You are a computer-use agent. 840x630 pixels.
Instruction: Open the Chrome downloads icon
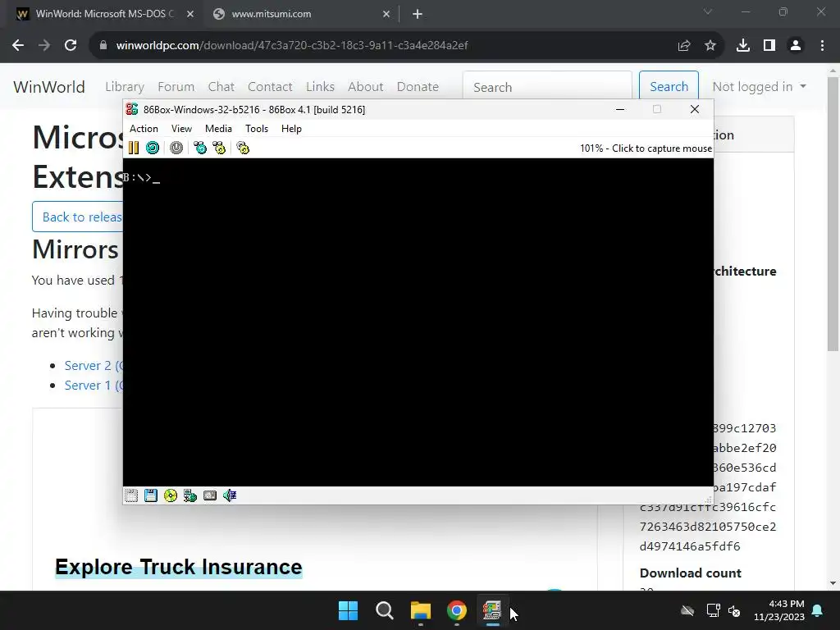coord(743,46)
